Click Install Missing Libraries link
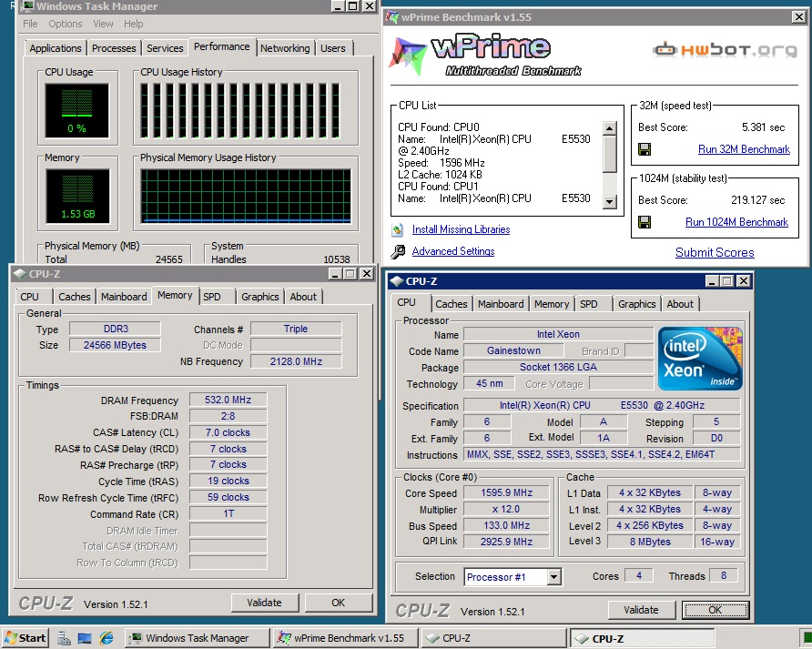The width and height of the screenshot is (812, 649). (x=461, y=229)
